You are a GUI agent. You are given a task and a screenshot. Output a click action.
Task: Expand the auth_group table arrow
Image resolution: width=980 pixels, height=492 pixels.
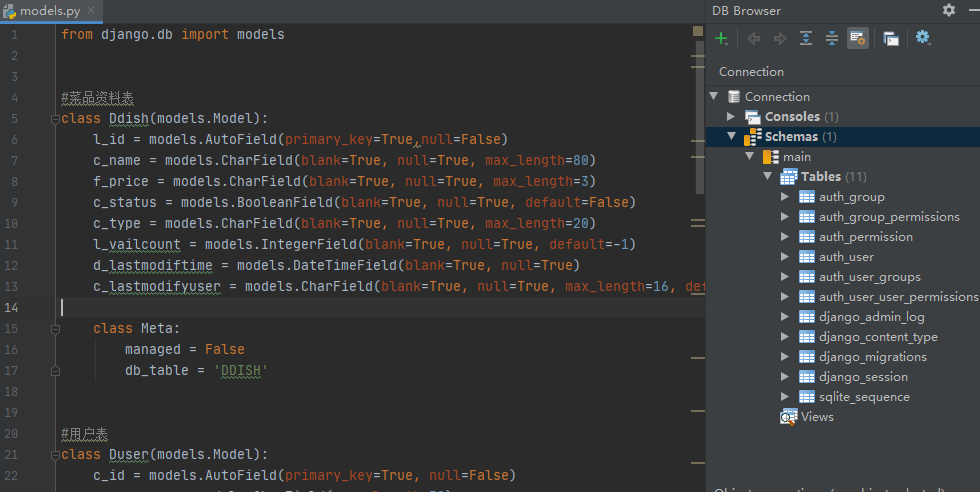pyautogui.click(x=785, y=196)
